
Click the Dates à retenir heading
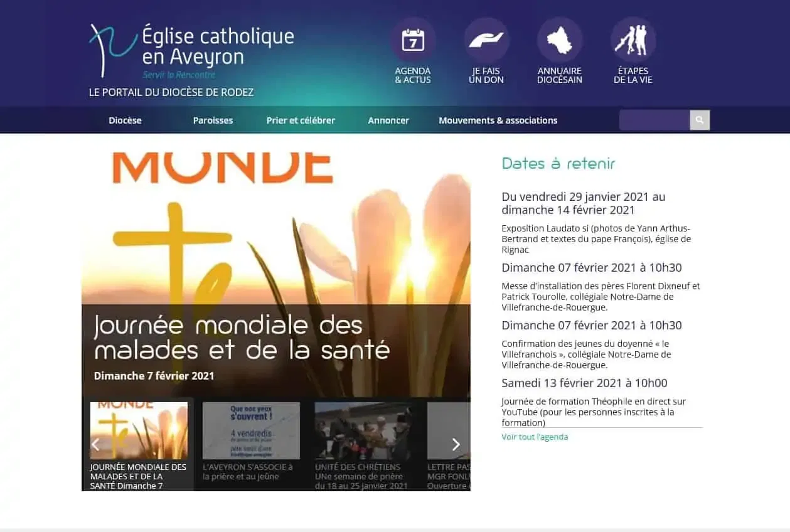pyautogui.click(x=558, y=163)
